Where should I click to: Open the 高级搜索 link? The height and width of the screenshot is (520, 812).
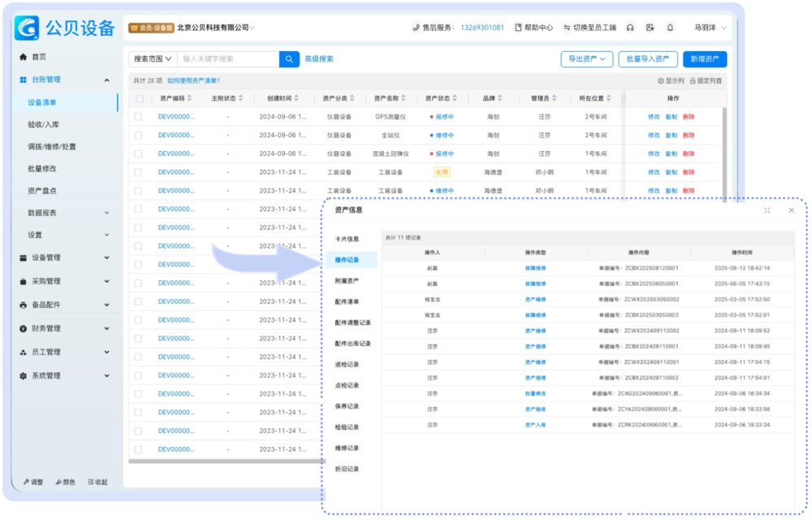tap(319, 58)
